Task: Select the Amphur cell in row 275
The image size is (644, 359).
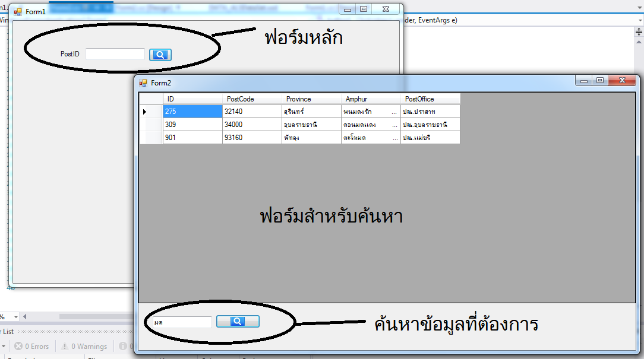Action: (x=371, y=111)
